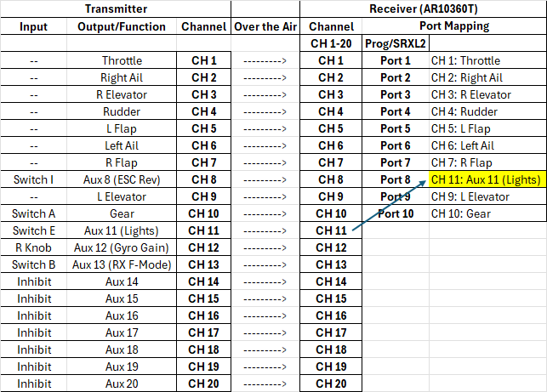547x392 pixels.
Task: Click the transmitter CH 20 cell
Action: tap(203, 383)
